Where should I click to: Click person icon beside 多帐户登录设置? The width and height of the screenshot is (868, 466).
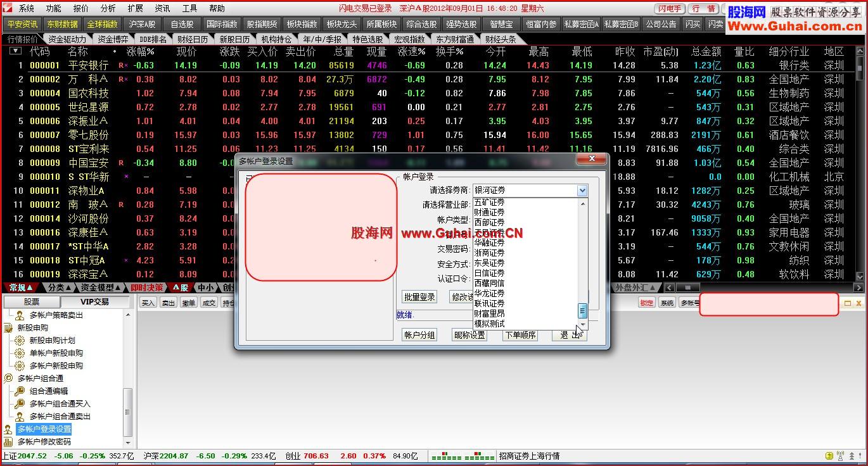coord(8,429)
